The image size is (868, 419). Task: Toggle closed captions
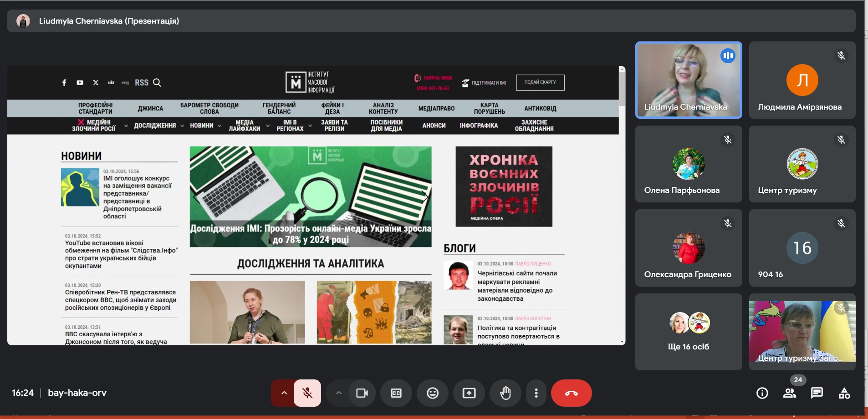coord(396,393)
